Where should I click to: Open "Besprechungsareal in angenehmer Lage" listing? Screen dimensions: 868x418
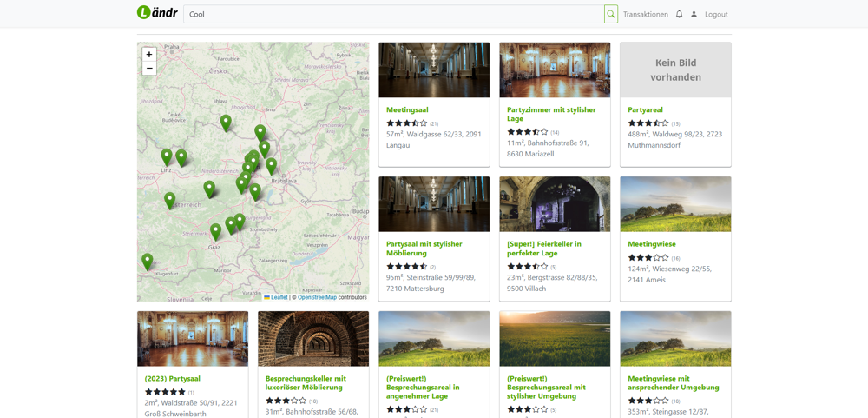pos(423,388)
